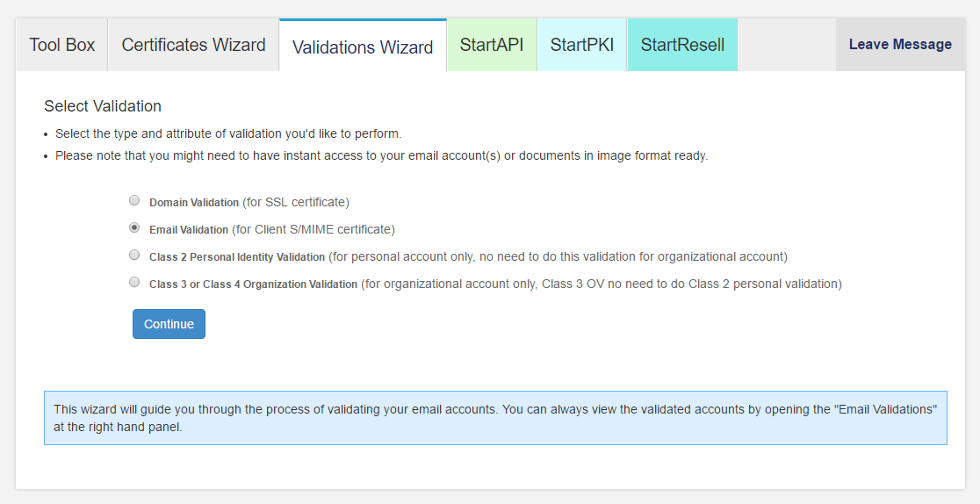
Task: Switch to the Certificates Wizard tab
Action: pos(193,45)
